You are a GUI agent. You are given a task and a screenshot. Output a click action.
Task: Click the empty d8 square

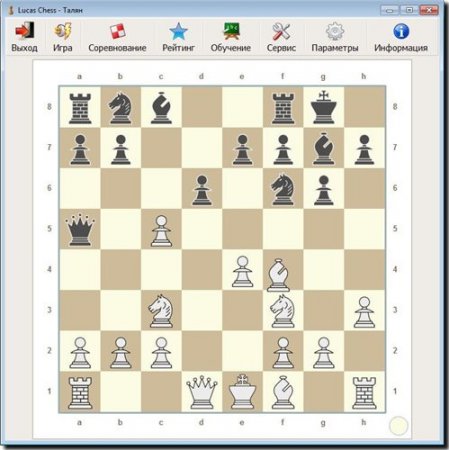coord(202,107)
